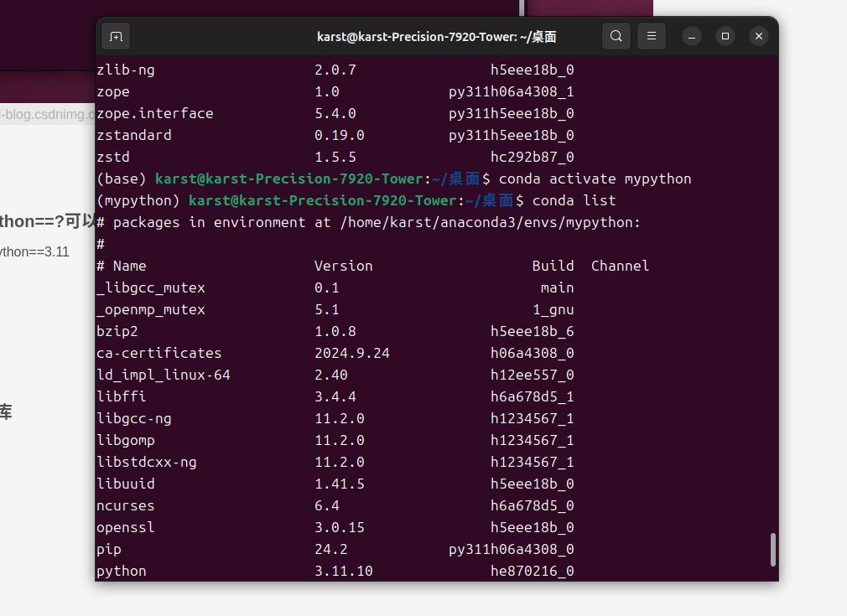Image resolution: width=847 pixels, height=616 pixels.
Task: Click '1_gnu' build of _openmp_mutex
Action: click(553, 310)
